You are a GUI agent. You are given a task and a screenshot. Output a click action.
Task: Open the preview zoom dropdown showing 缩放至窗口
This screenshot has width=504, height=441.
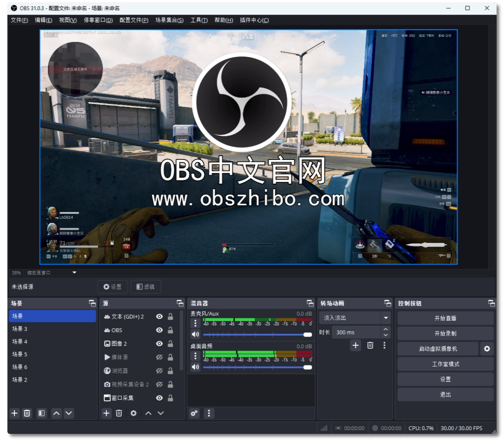click(74, 272)
